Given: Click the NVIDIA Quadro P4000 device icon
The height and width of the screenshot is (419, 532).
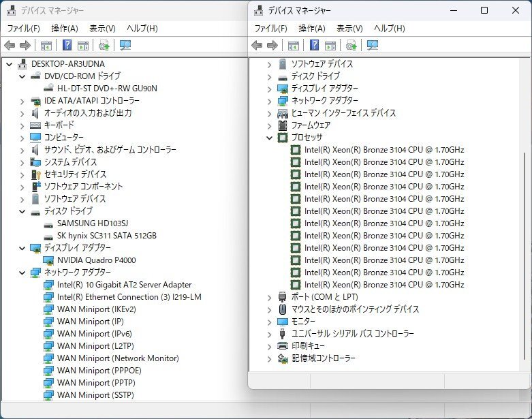Looking at the screenshot, I should tap(48, 260).
